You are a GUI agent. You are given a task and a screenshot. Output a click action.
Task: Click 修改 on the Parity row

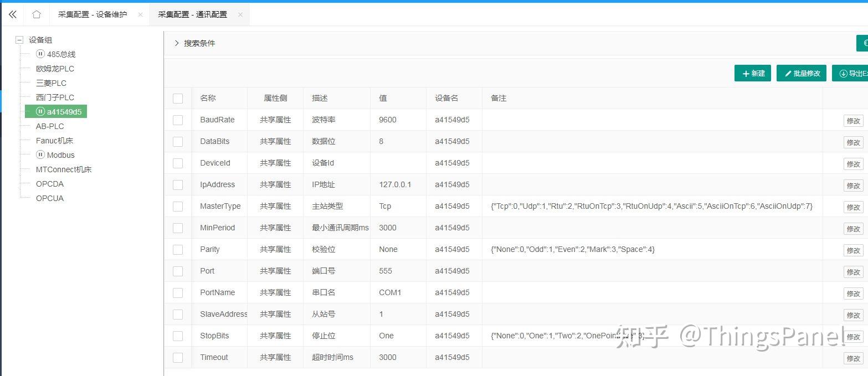pos(854,250)
